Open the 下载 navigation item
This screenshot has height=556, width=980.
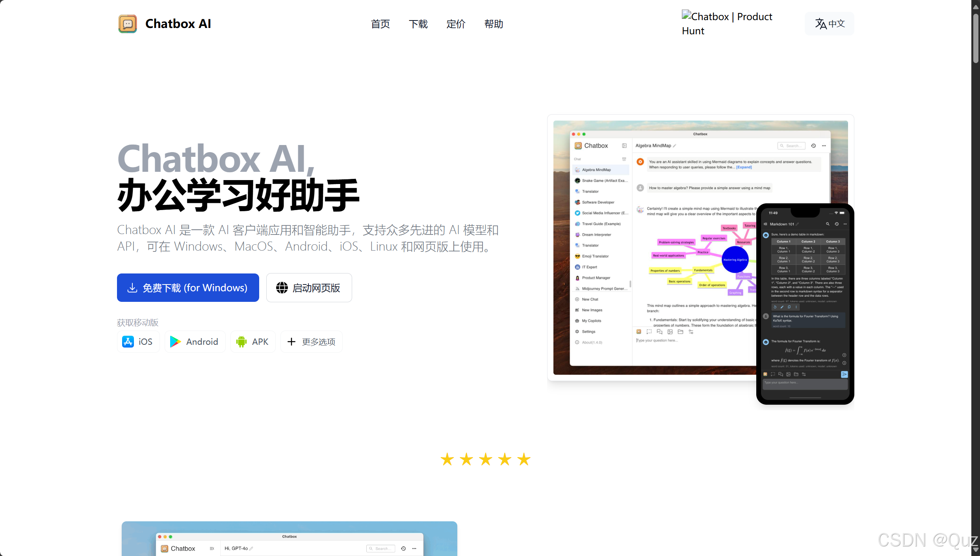coord(418,24)
